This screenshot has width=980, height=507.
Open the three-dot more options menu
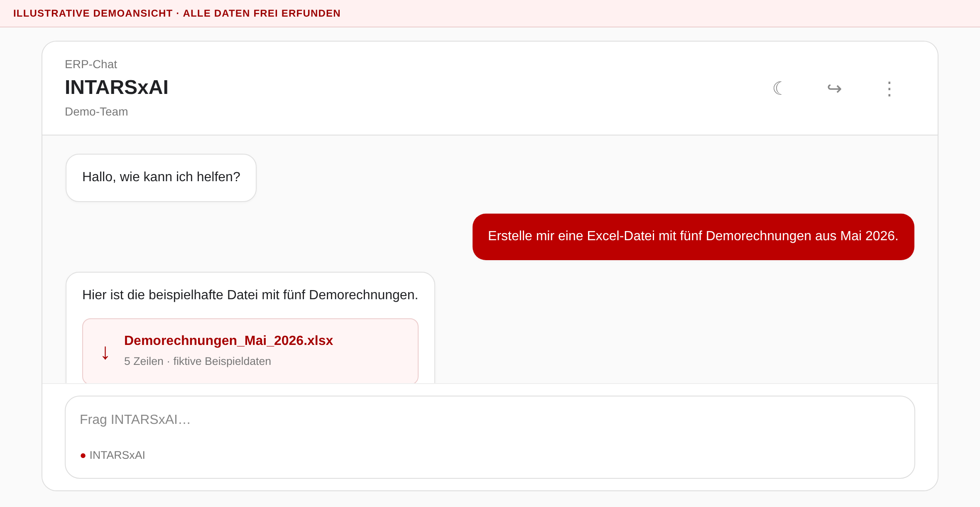click(x=889, y=89)
